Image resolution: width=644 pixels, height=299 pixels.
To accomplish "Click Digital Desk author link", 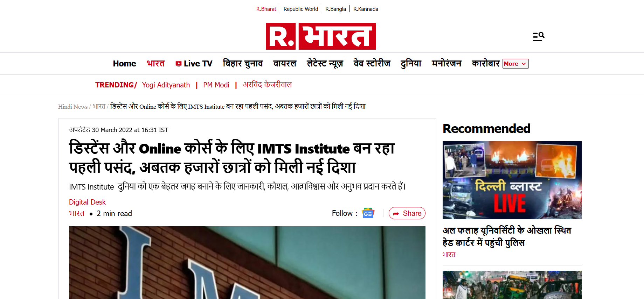I will (x=87, y=202).
